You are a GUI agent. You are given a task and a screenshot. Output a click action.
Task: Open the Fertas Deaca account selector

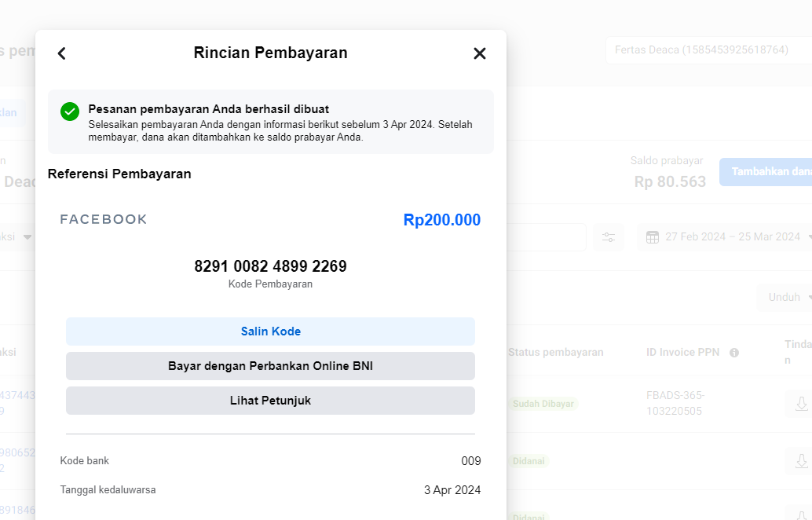708,50
